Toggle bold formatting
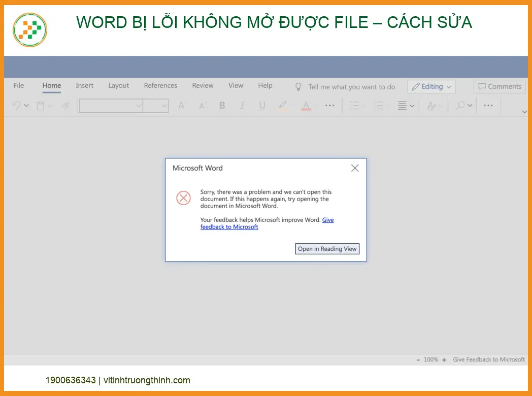Viewport: 532px width, 396px height. (222, 105)
